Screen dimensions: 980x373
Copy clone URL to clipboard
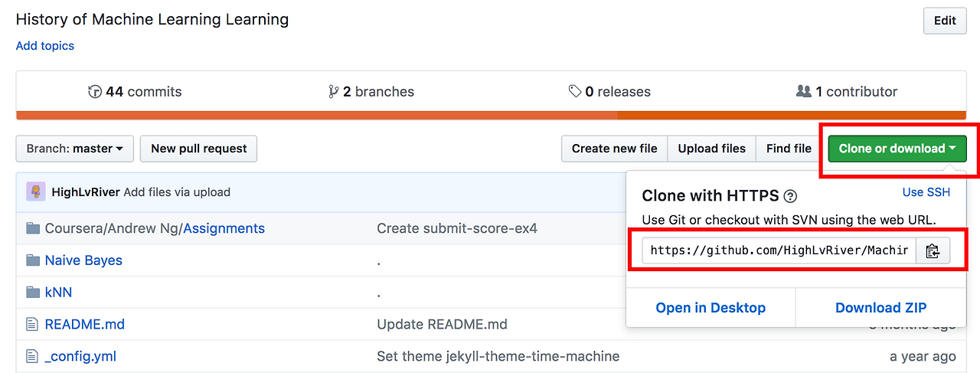click(x=933, y=250)
